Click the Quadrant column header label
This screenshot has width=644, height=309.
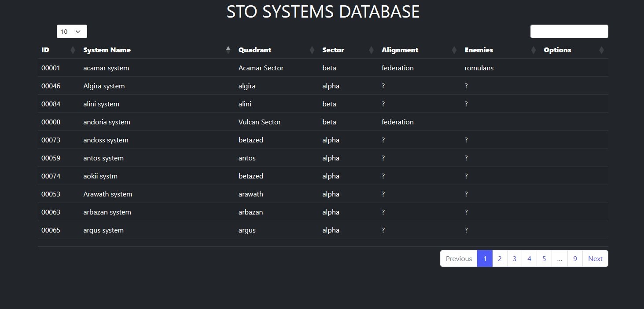[x=254, y=50]
